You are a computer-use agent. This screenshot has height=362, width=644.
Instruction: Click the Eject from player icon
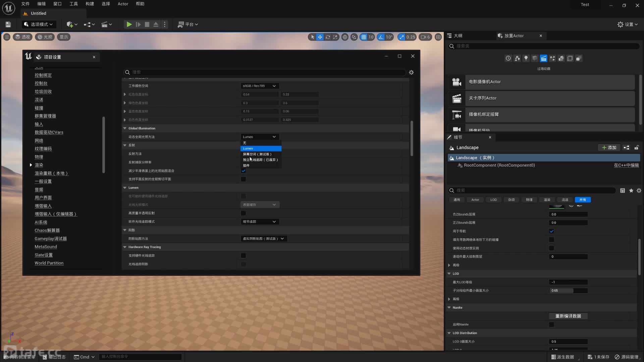(x=156, y=24)
